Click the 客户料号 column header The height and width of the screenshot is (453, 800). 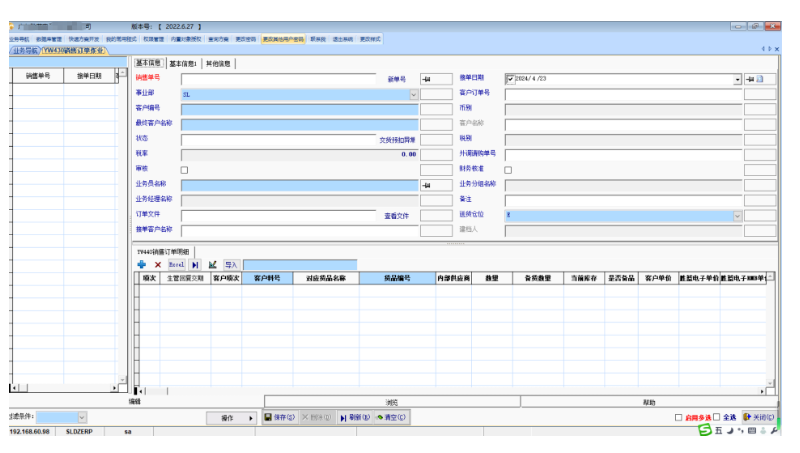(267, 278)
